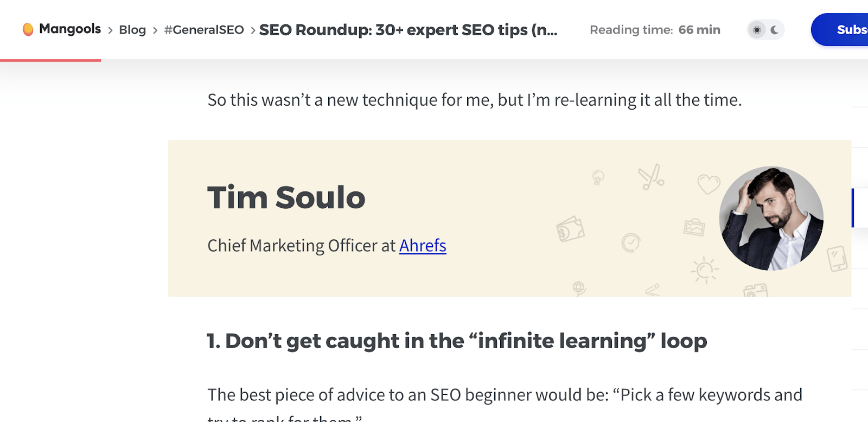
Task: Click the SEO Roundup article title in breadcrumbs
Action: (408, 30)
